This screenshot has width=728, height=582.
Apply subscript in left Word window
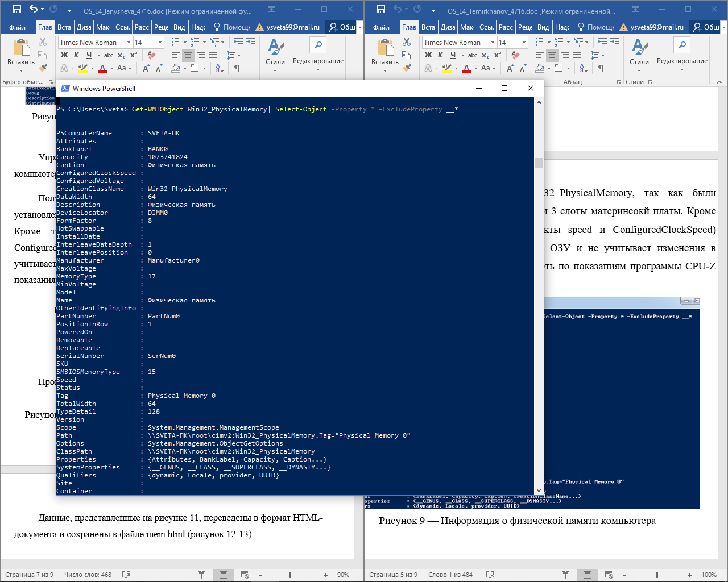pyautogui.click(x=121, y=55)
